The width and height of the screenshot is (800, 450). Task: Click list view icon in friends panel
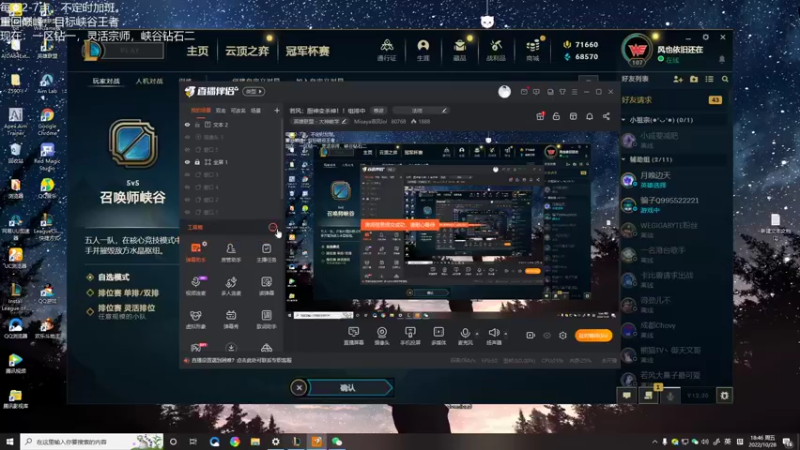pos(709,79)
